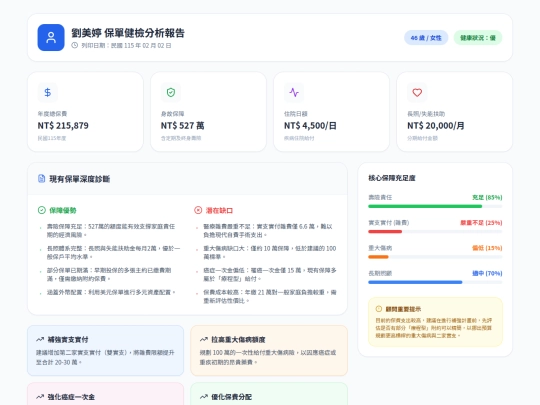Click the bullet mentioning 美元保單

pos(111,292)
